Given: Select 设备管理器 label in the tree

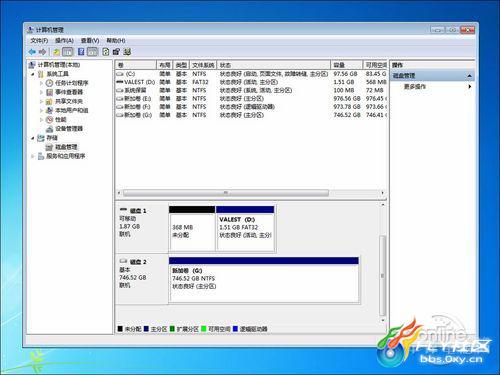Looking at the screenshot, I should (x=69, y=129).
